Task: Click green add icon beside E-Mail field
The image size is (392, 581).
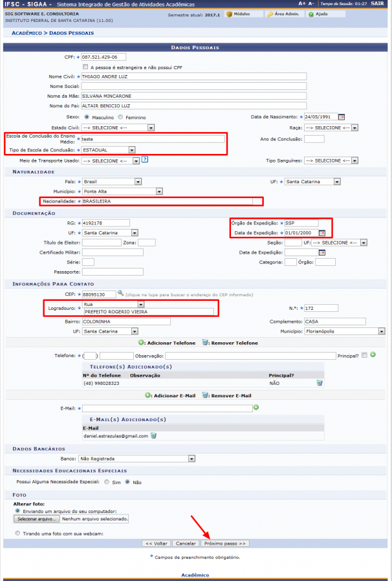Action: click(x=256, y=408)
